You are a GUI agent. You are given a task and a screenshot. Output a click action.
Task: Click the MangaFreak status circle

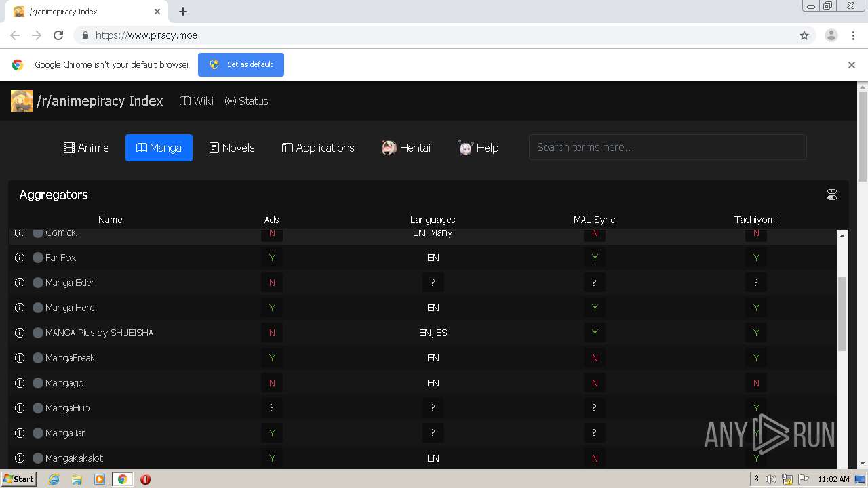pos(38,358)
